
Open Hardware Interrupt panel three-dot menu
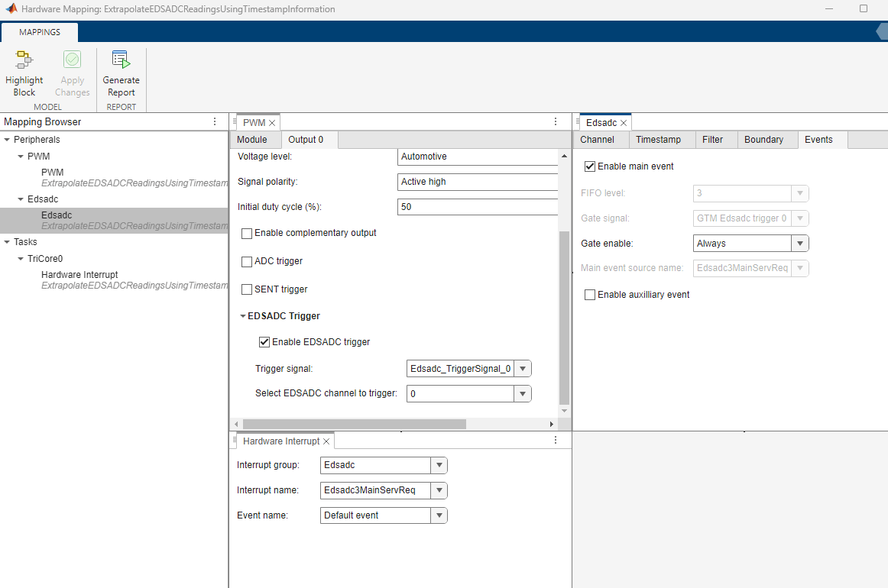[x=556, y=441]
